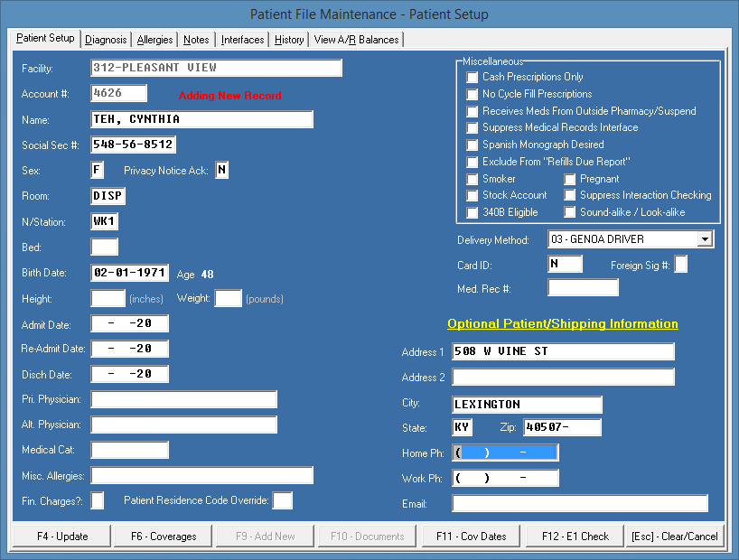
Task: Run the F12 - E1 Check
Action: pos(575,536)
